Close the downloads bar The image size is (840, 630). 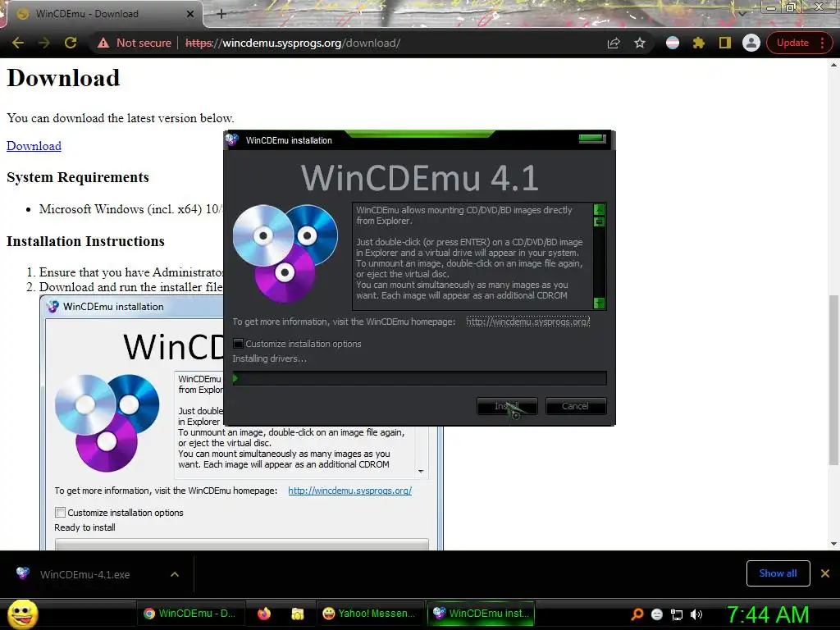[x=825, y=573]
